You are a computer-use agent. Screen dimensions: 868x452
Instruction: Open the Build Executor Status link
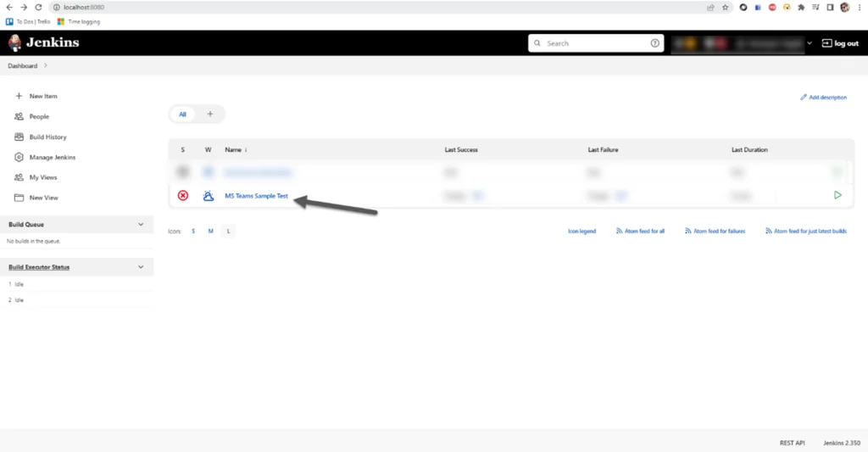point(39,267)
